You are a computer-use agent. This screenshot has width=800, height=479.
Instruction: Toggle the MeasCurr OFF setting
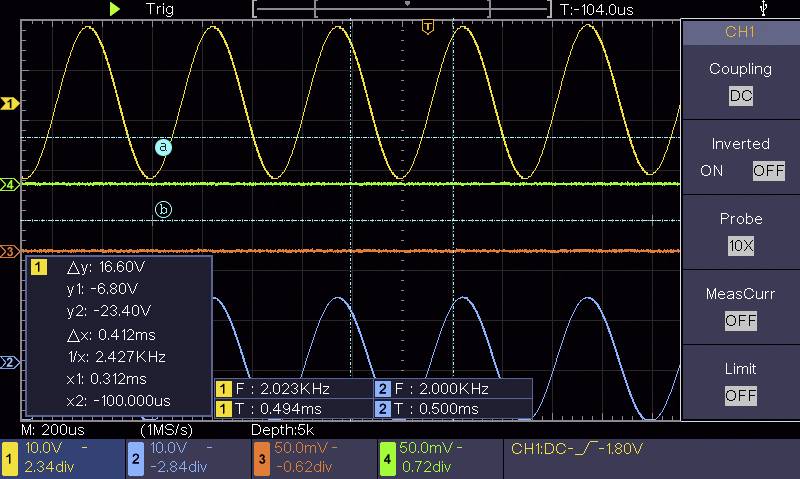coord(740,321)
